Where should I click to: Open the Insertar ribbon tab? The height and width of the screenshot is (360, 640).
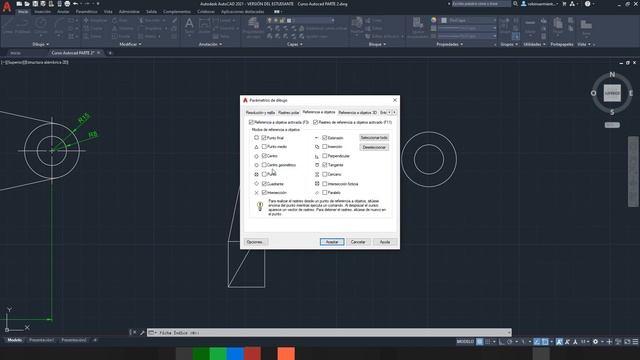click(42, 12)
